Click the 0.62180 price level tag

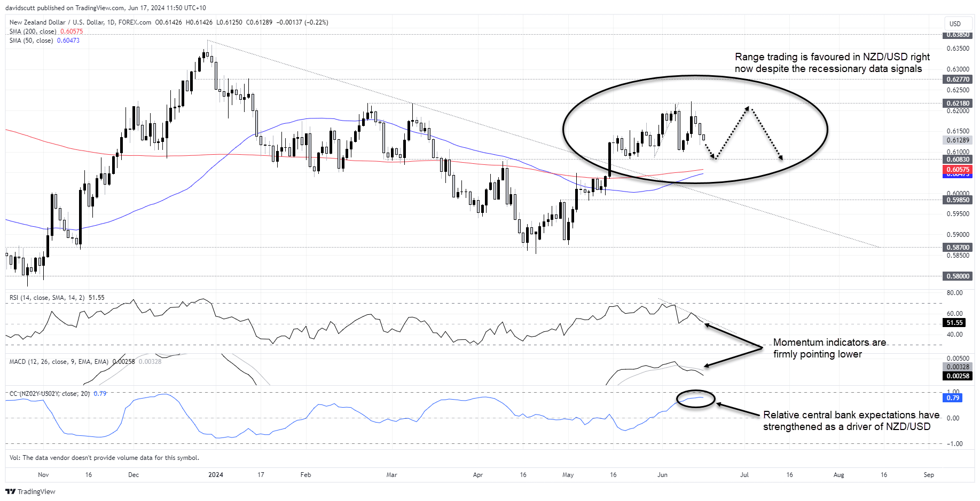coord(958,104)
